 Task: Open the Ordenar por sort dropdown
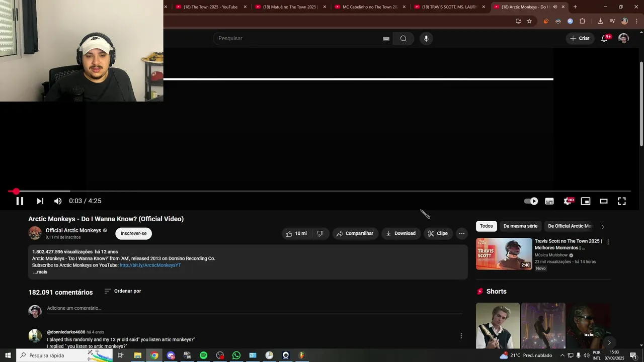click(x=123, y=291)
